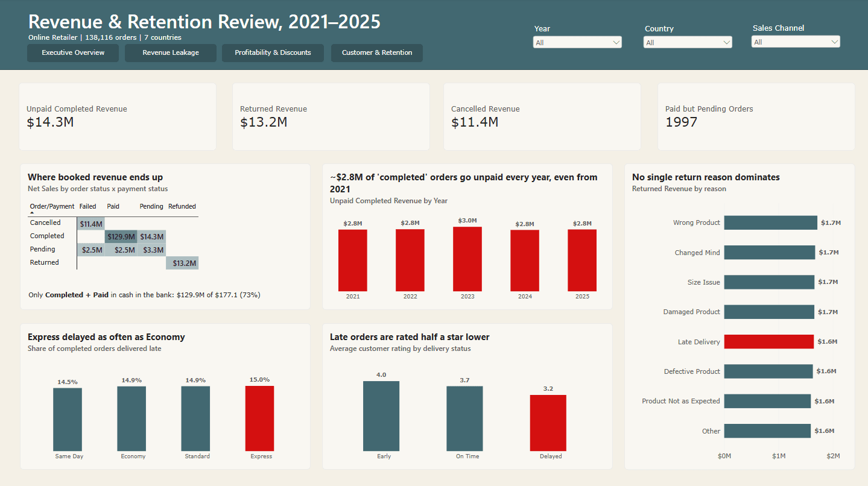Viewport: 868px width, 486px height.
Task: Select the On Time rating bar
Action: [464, 418]
